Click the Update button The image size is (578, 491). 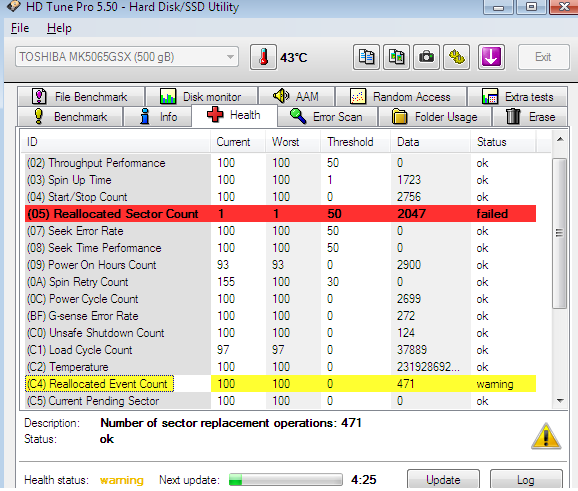(x=443, y=480)
